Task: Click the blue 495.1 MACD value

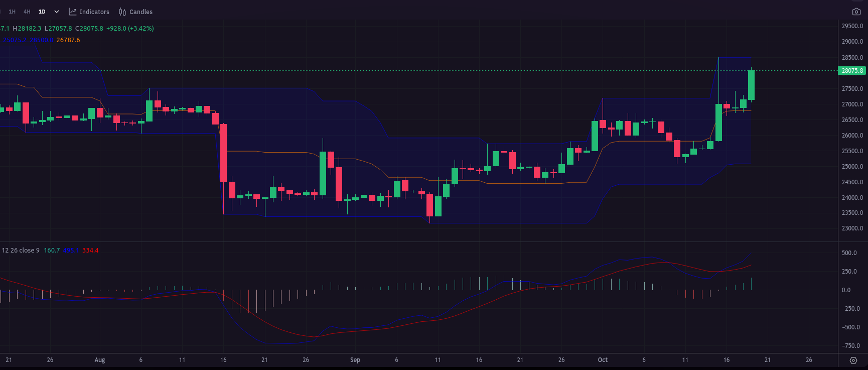Action: pyautogui.click(x=71, y=251)
